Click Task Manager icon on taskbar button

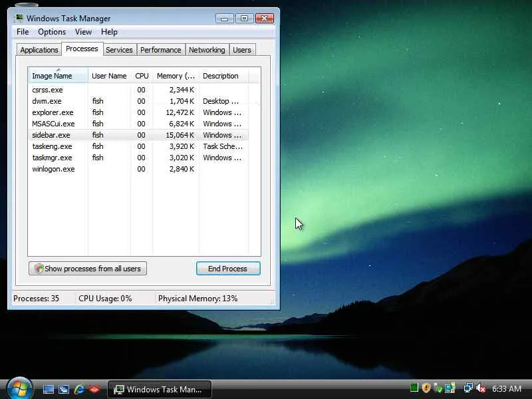(118, 390)
